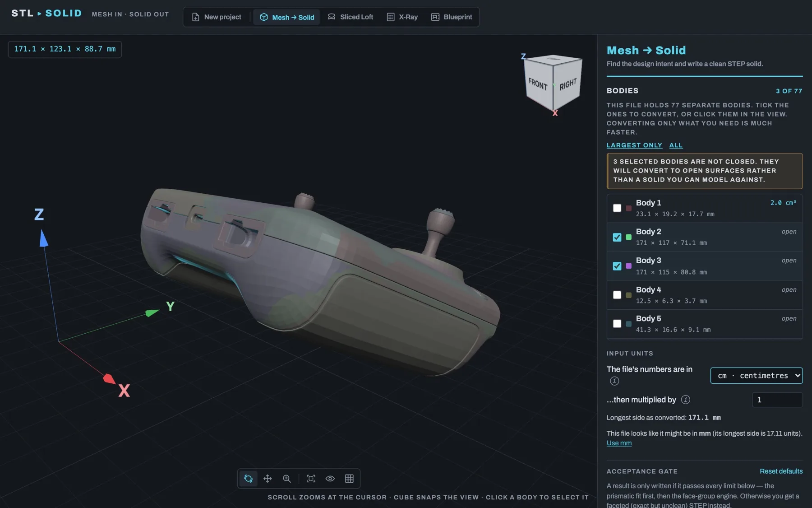
Task: Click Body 4 olive color swatch
Action: (x=628, y=295)
